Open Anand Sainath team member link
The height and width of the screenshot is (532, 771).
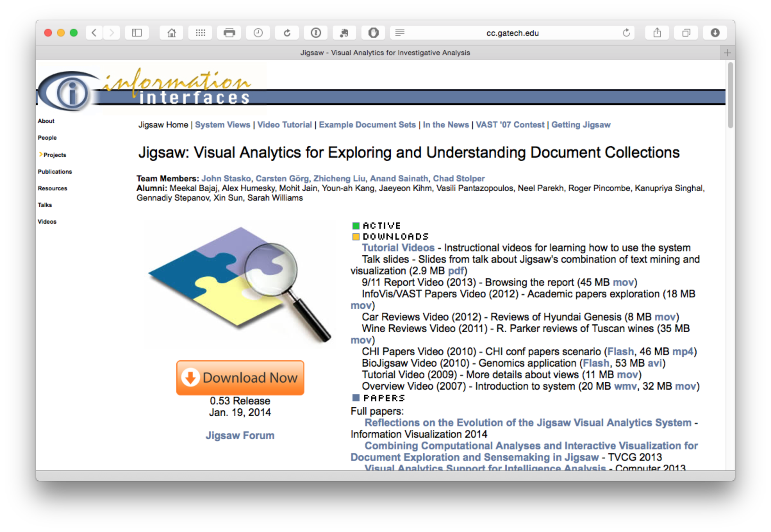click(399, 178)
